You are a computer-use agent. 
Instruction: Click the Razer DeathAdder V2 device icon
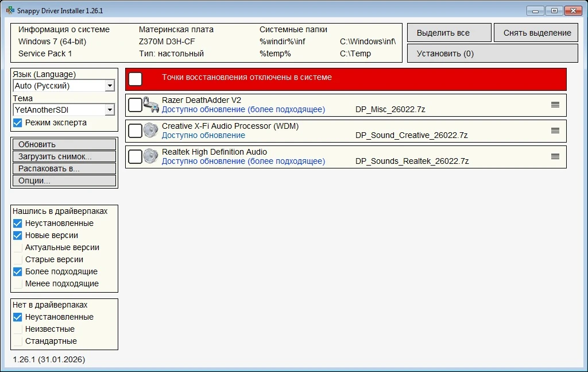pos(151,105)
